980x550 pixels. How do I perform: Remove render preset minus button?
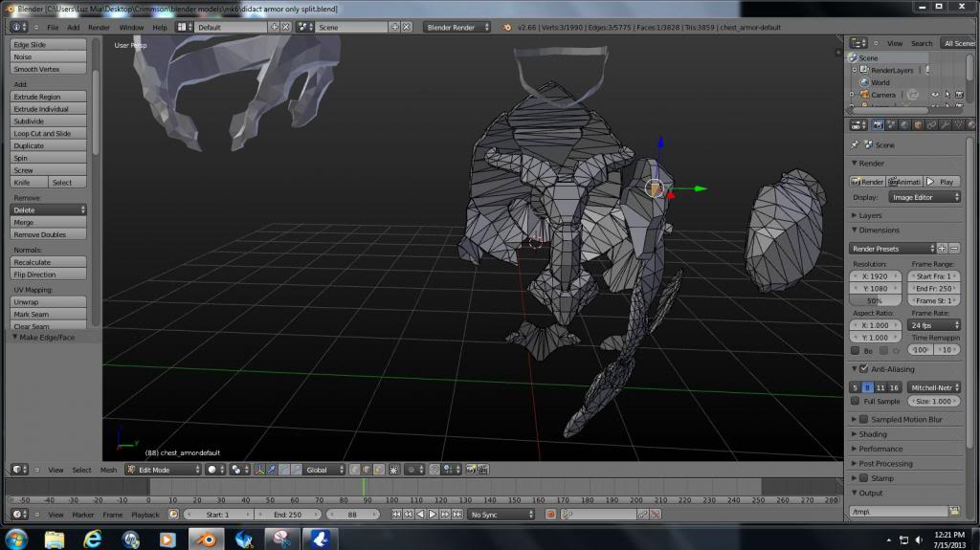click(954, 248)
